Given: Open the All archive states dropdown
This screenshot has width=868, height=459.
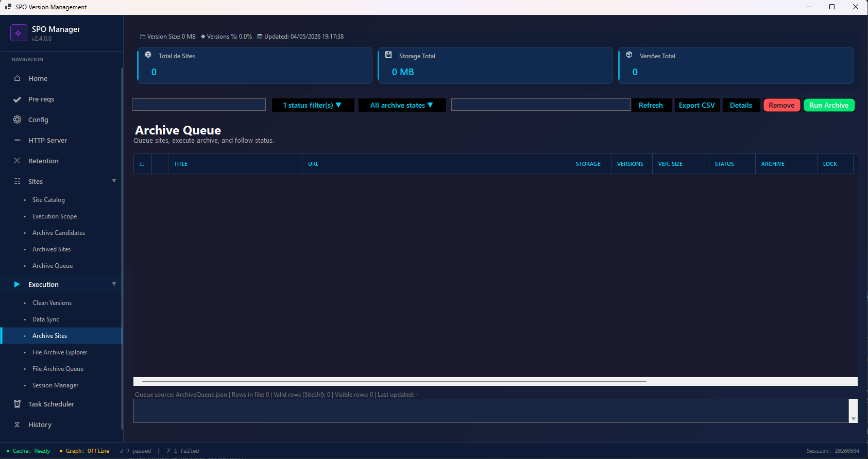Looking at the screenshot, I should [402, 105].
